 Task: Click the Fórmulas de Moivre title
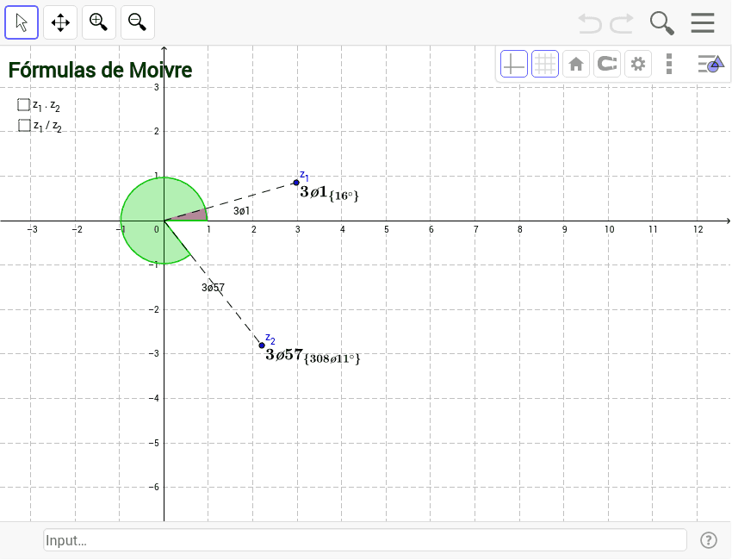100,70
